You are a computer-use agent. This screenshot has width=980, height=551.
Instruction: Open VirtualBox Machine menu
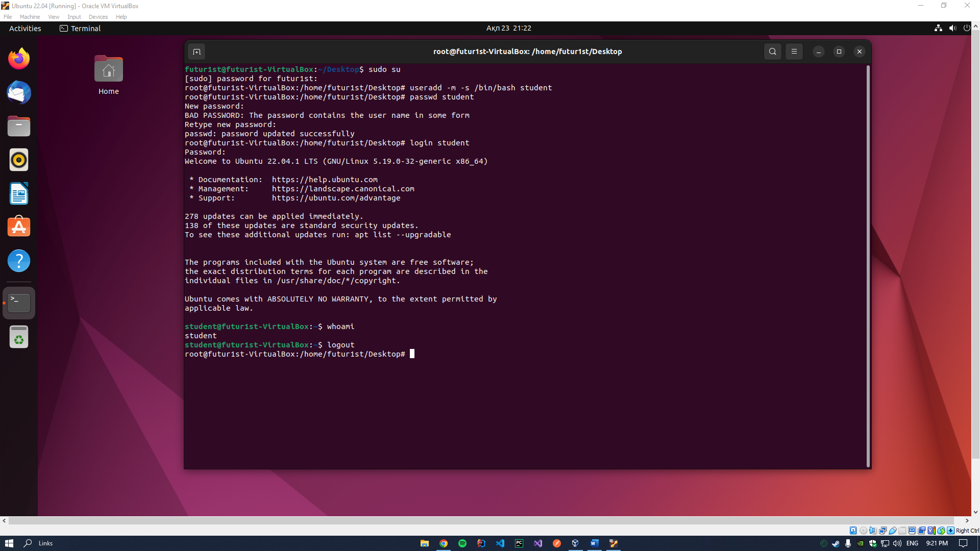30,17
